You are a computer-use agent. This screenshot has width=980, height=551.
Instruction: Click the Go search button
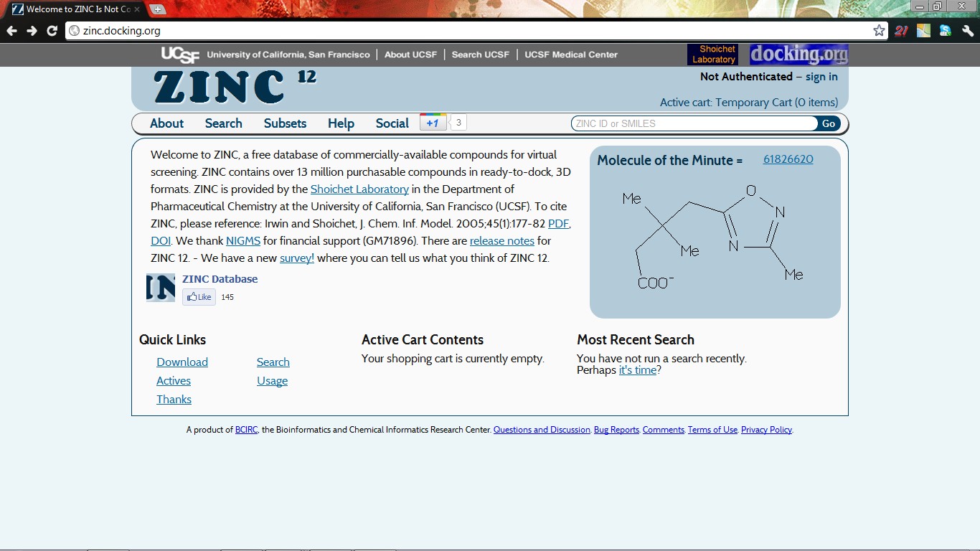point(829,123)
